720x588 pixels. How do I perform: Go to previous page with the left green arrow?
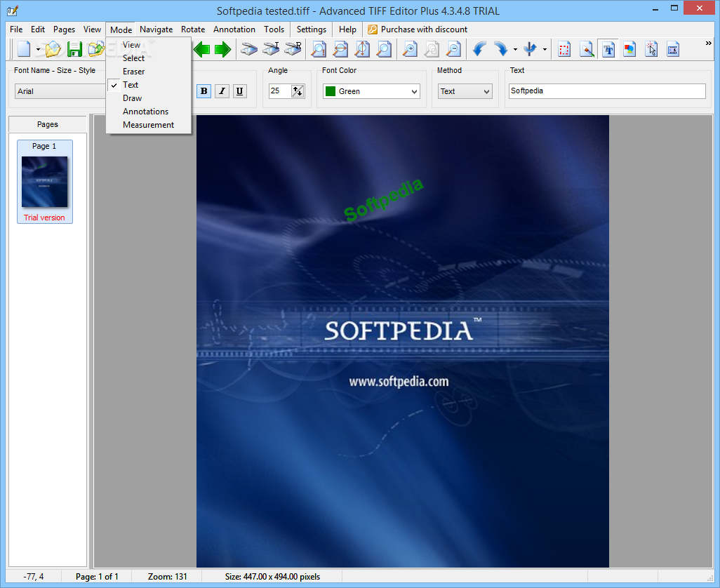201,49
